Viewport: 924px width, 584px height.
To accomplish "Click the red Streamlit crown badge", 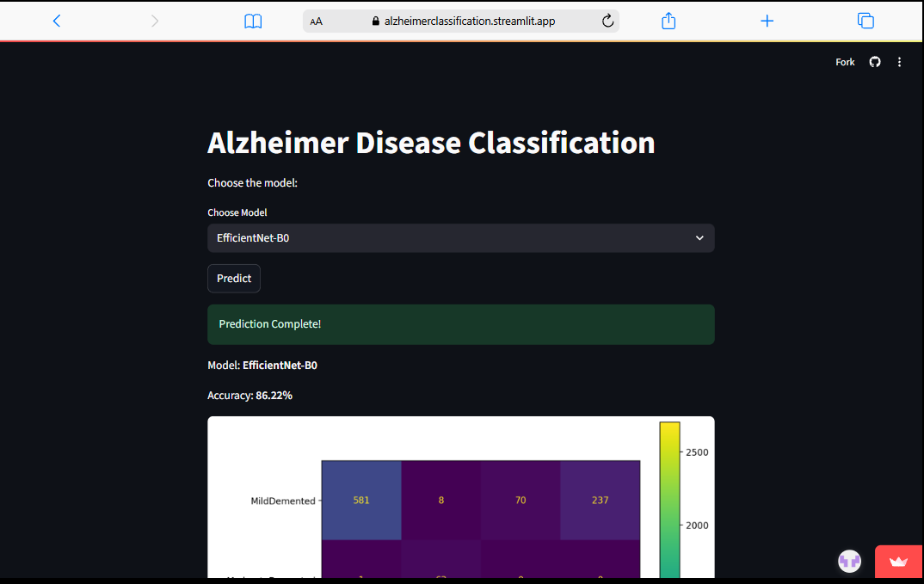I will point(899,562).
